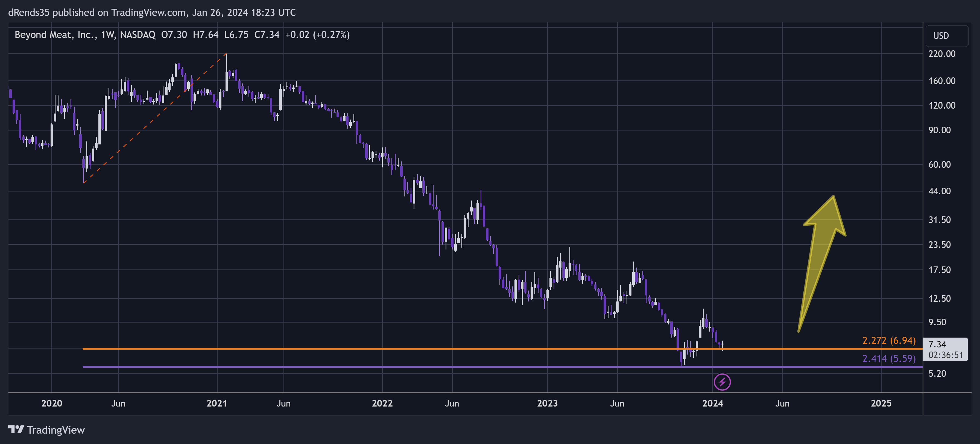Click the close value C7.34
Screen dimensions: 980x444
pos(267,35)
